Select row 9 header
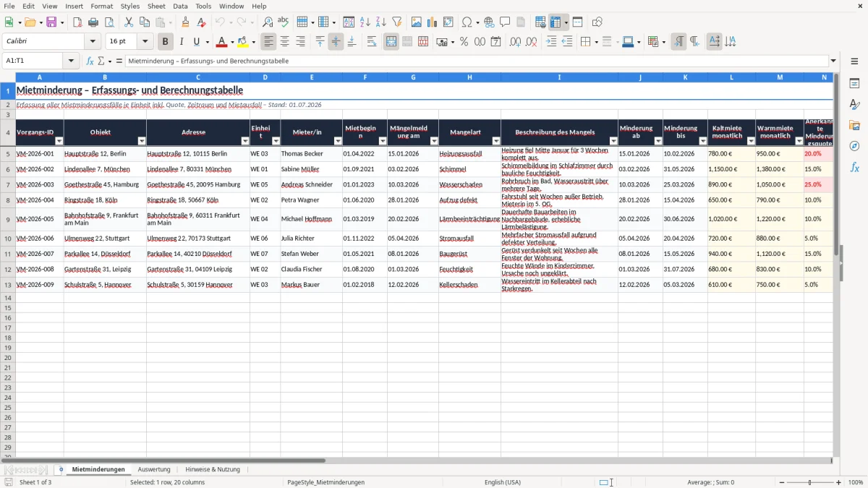Image resolution: width=868 pixels, height=488 pixels. pos(7,219)
